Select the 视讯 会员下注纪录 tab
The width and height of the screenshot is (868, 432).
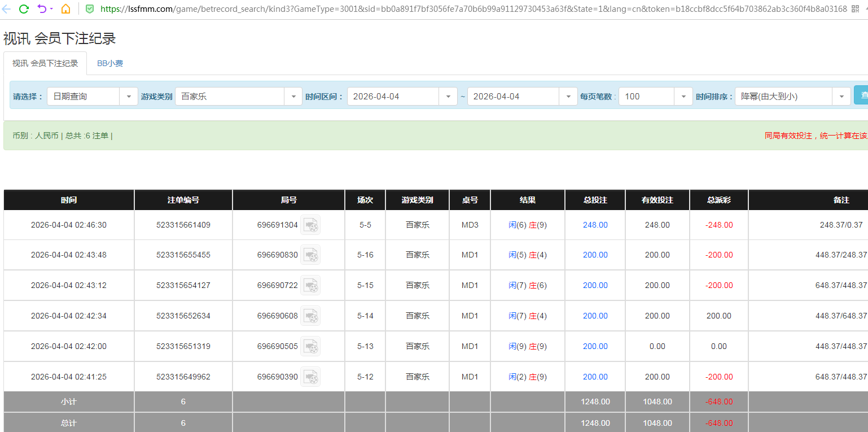click(x=45, y=63)
